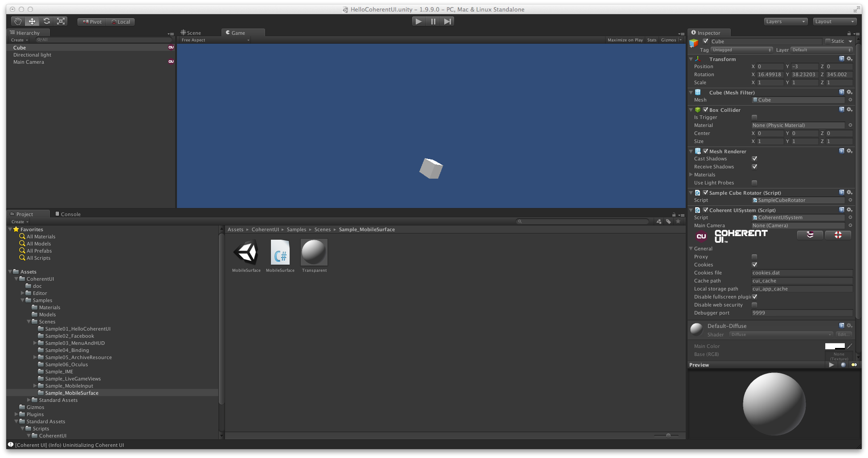The image size is (868, 458).
Task: Enable Disable web security checkbox
Action: coord(754,305)
